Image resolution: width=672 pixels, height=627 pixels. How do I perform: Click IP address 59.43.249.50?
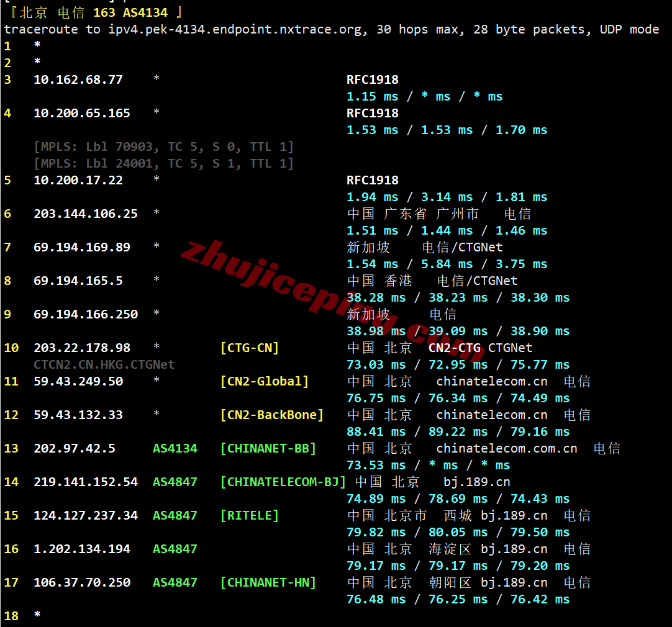click(78, 381)
